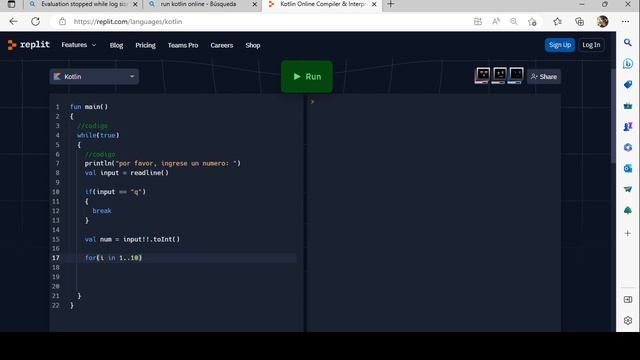Open Outlook in sidebar

pos(628,168)
